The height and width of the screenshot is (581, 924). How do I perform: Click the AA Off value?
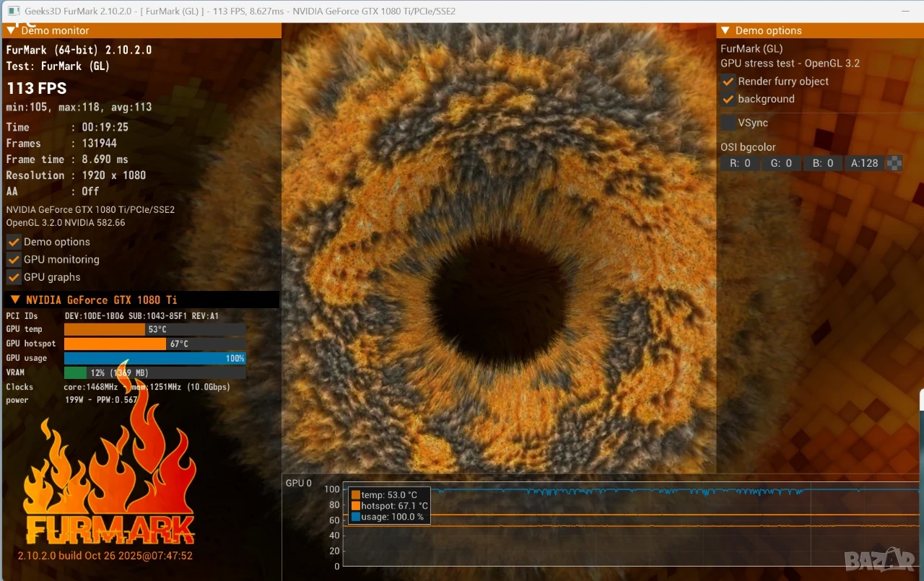click(x=90, y=191)
